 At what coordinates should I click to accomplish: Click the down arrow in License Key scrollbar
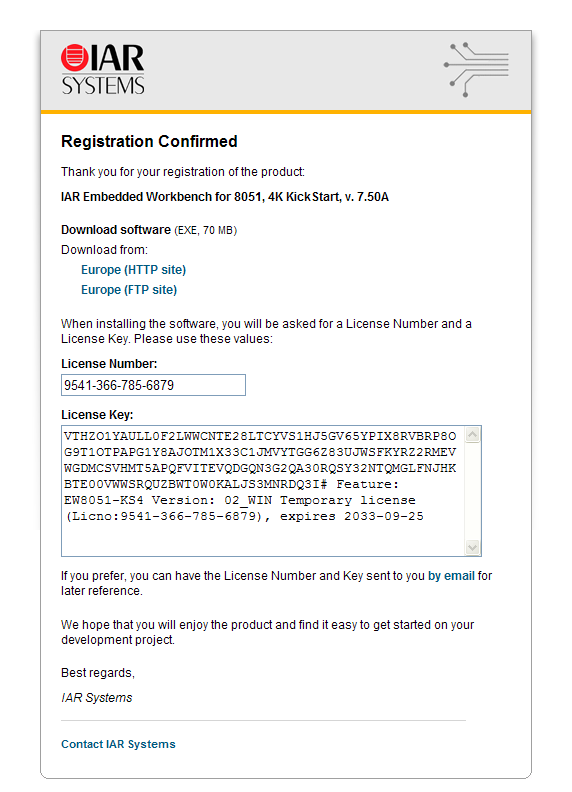(472, 547)
